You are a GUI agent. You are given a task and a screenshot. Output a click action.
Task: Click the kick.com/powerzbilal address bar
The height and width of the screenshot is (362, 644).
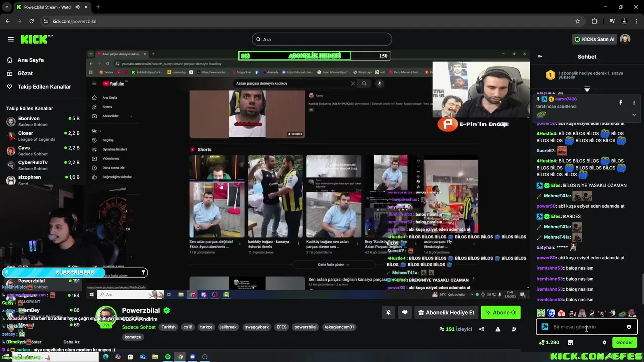tap(312, 21)
